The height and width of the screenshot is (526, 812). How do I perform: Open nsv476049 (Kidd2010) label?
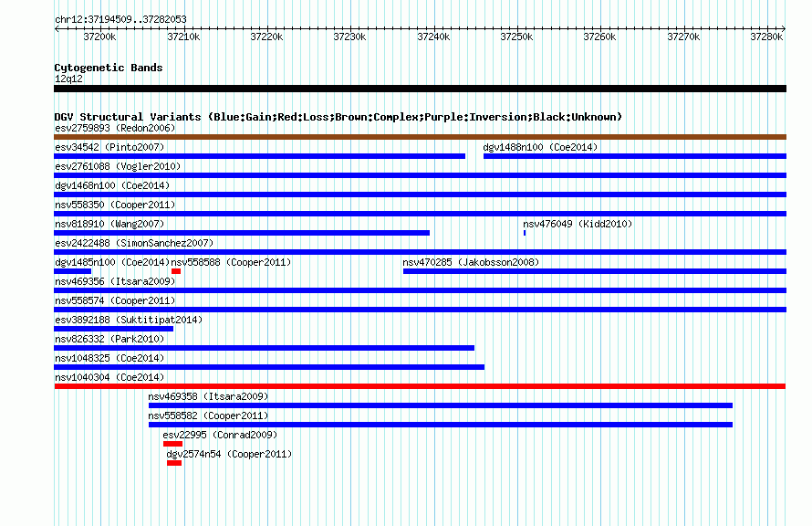tap(578, 224)
